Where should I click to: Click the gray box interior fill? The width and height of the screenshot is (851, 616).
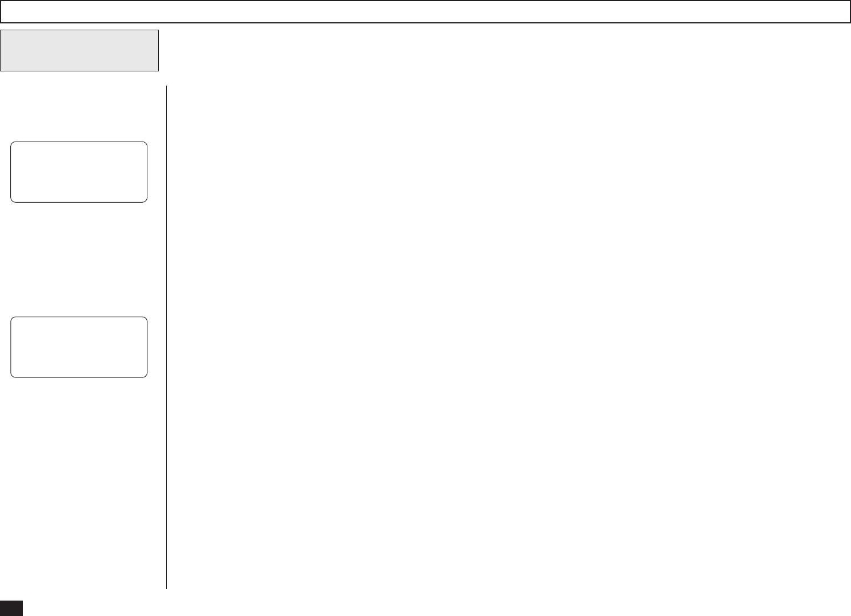click(x=79, y=50)
